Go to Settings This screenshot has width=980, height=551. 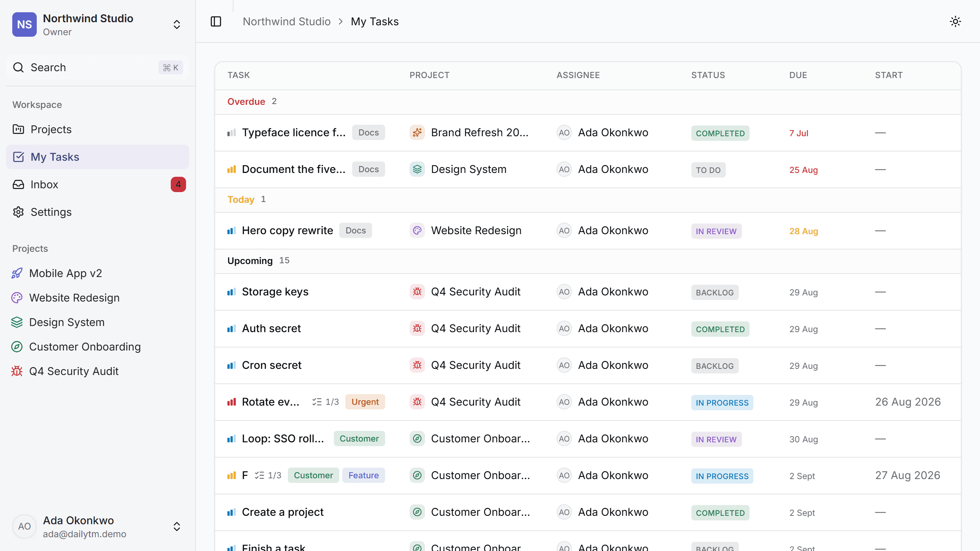(x=98, y=212)
